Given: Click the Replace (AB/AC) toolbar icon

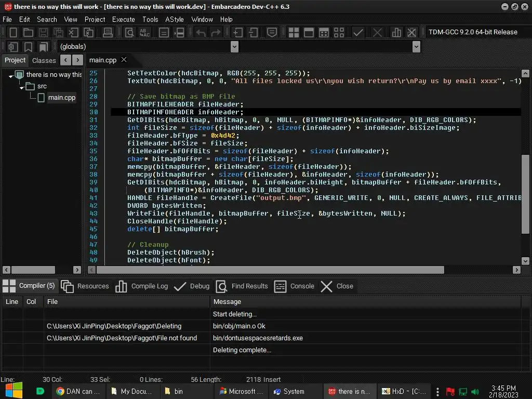Looking at the screenshot, I should [x=144, y=32].
